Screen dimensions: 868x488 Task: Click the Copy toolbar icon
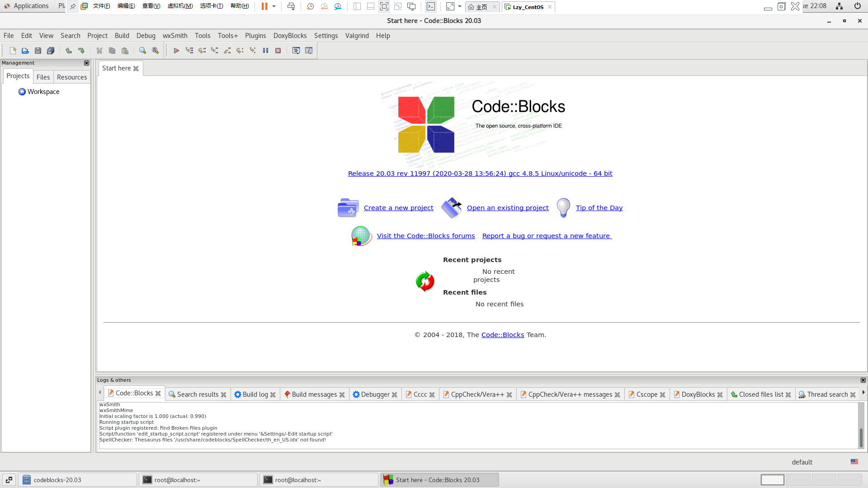112,51
